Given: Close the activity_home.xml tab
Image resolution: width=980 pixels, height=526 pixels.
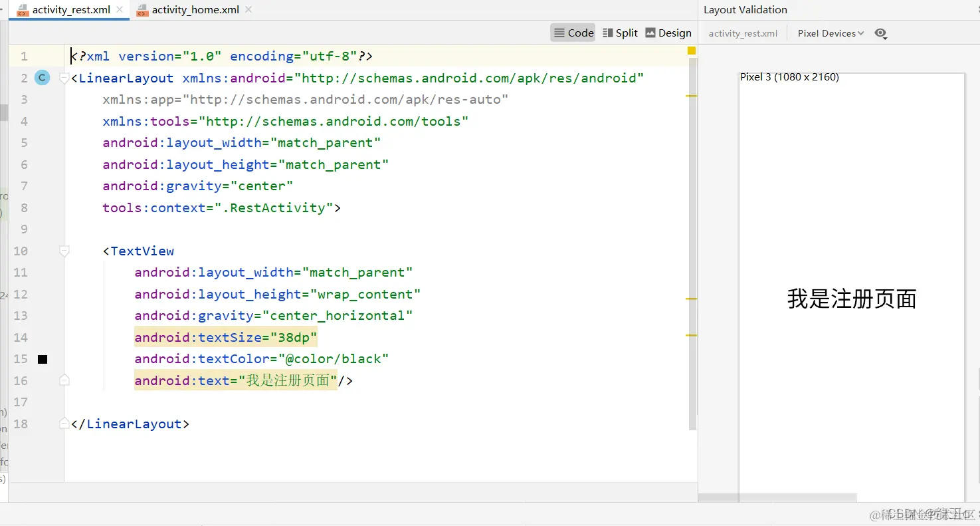Looking at the screenshot, I should pyautogui.click(x=248, y=10).
